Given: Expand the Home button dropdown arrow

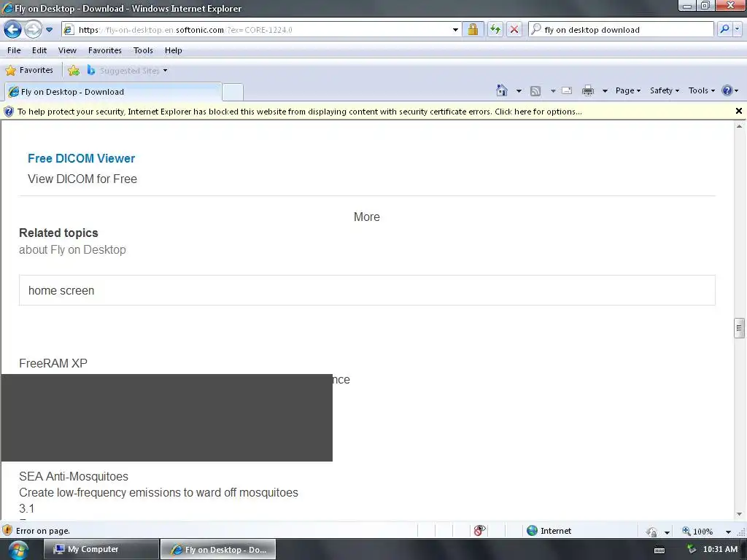Looking at the screenshot, I should tap(519, 90).
